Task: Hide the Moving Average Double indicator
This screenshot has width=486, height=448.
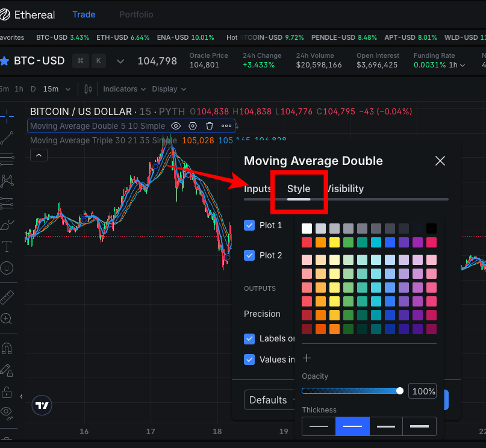Action: point(176,126)
